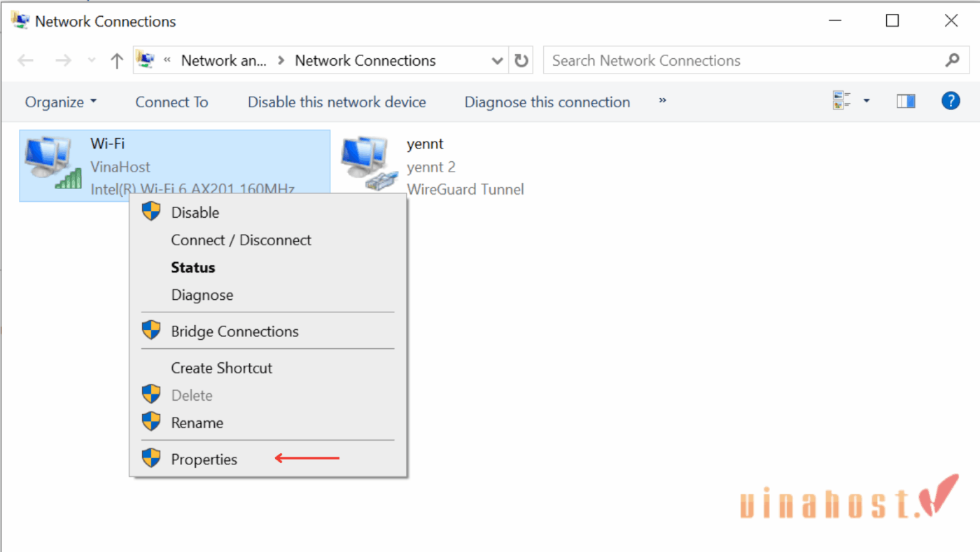980x552 pixels.
Task: Select Disable in the context menu
Action: [195, 213]
